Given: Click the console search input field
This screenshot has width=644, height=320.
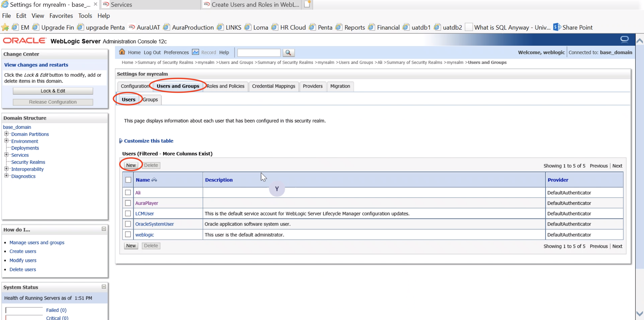Looking at the screenshot, I should click(259, 53).
